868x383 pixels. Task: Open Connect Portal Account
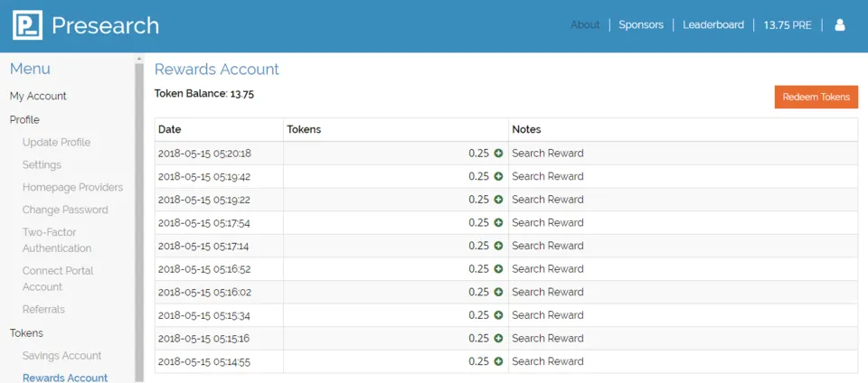point(58,278)
